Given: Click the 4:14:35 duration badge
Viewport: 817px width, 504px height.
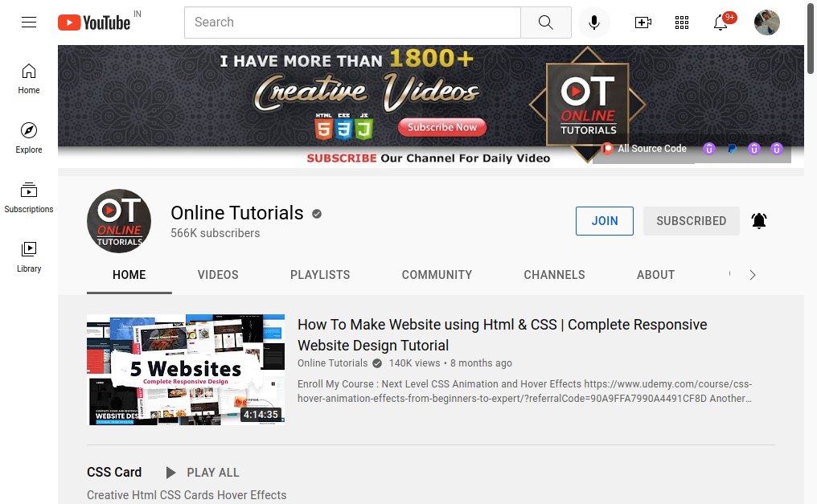Looking at the screenshot, I should point(261,415).
